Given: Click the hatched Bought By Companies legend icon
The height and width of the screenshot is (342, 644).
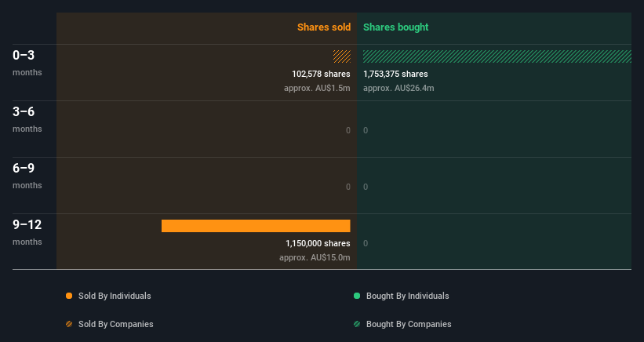Looking at the screenshot, I should (357, 324).
